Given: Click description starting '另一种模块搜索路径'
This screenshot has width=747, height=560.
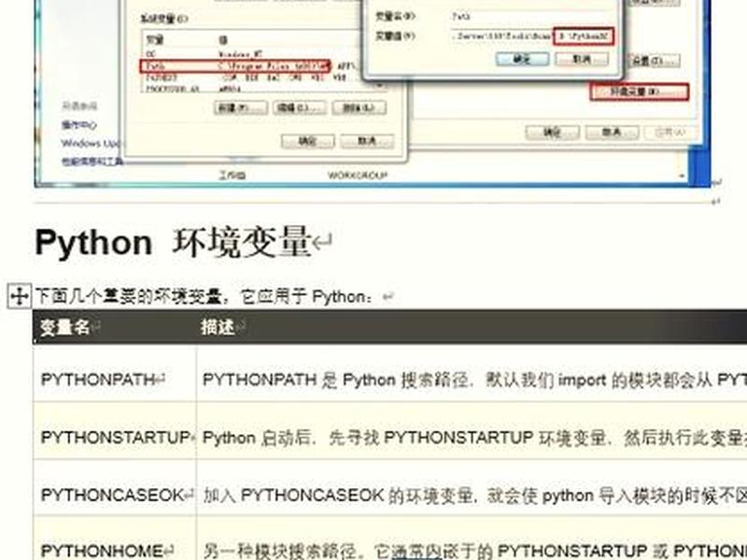Looking at the screenshot, I should [x=474, y=551].
